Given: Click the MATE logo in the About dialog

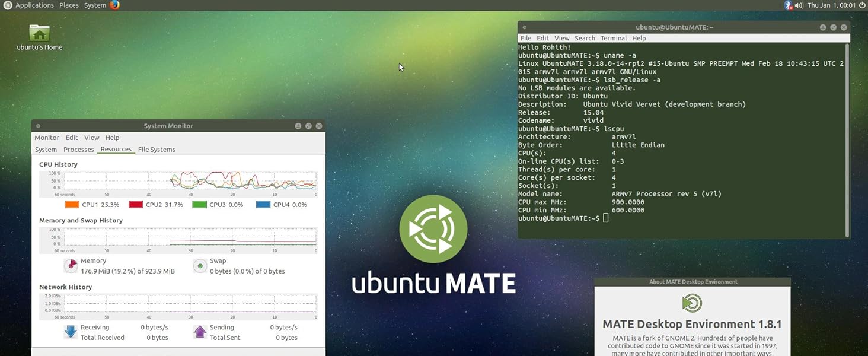Looking at the screenshot, I should pyautogui.click(x=693, y=304).
